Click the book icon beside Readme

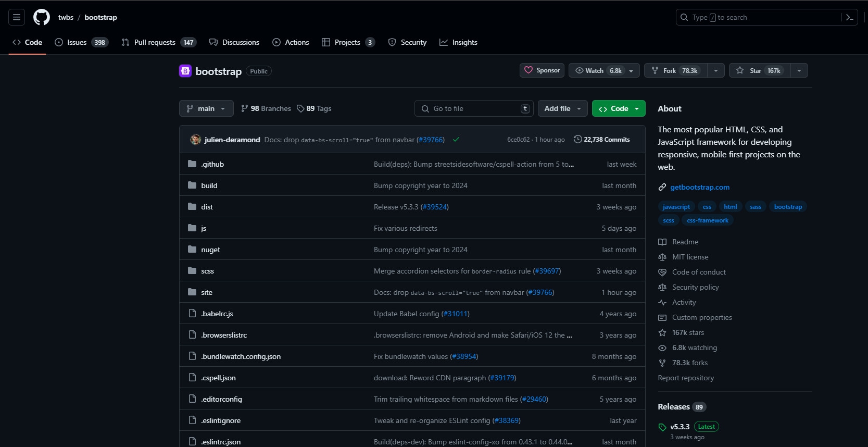(x=662, y=242)
